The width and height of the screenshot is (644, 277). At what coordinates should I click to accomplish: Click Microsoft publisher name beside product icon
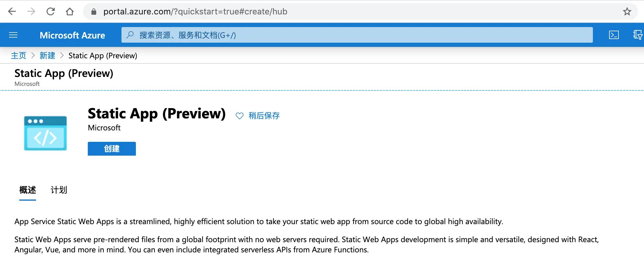[104, 128]
